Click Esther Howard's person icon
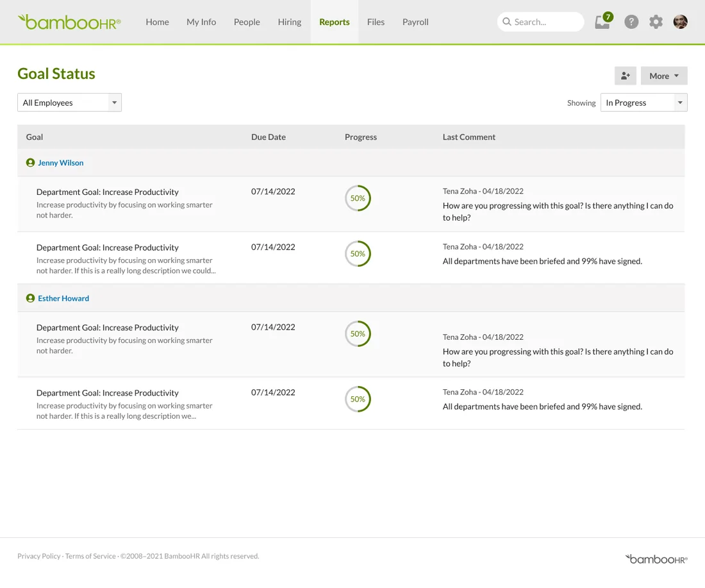This screenshot has height=588, width=705. [30, 298]
